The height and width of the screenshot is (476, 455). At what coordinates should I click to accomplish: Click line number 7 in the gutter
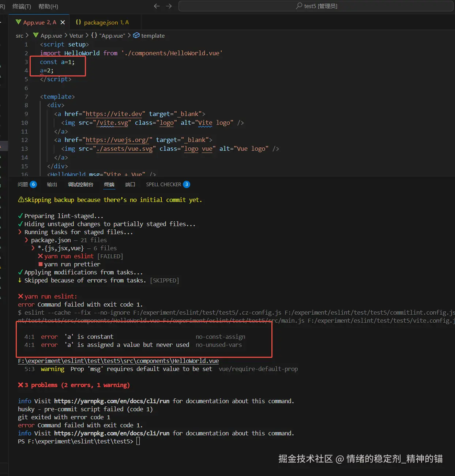(x=26, y=97)
